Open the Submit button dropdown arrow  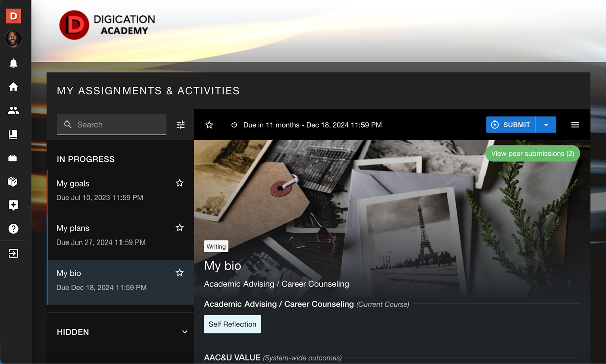tap(546, 125)
